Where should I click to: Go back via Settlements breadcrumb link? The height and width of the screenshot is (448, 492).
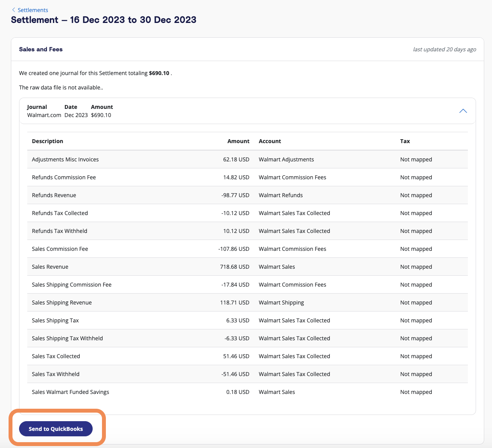(x=33, y=10)
